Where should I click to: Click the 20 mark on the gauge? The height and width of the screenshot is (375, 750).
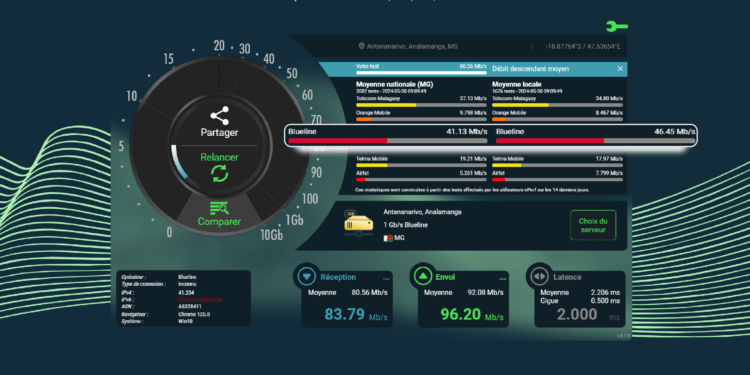click(219, 46)
